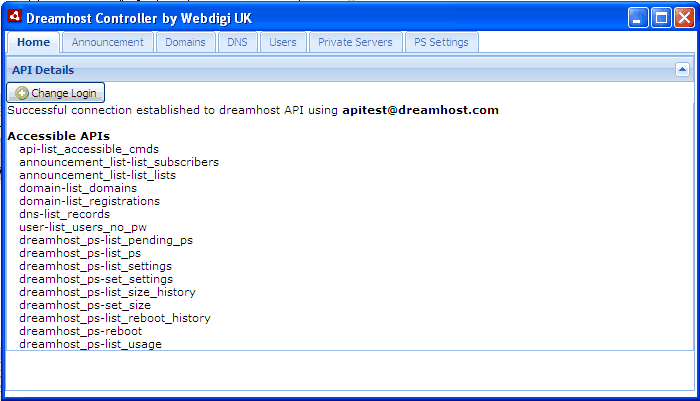The height and width of the screenshot is (401, 700).
Task: Select the api-list_accessible_cmds entry
Action: (x=89, y=149)
